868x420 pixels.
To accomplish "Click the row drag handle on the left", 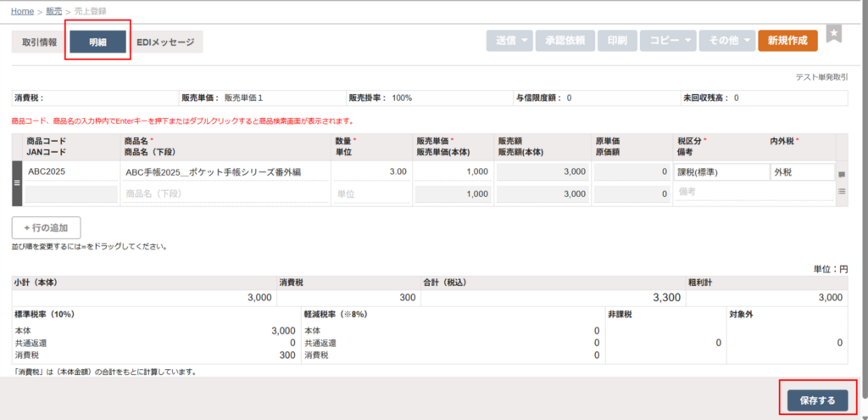I will point(17,182).
